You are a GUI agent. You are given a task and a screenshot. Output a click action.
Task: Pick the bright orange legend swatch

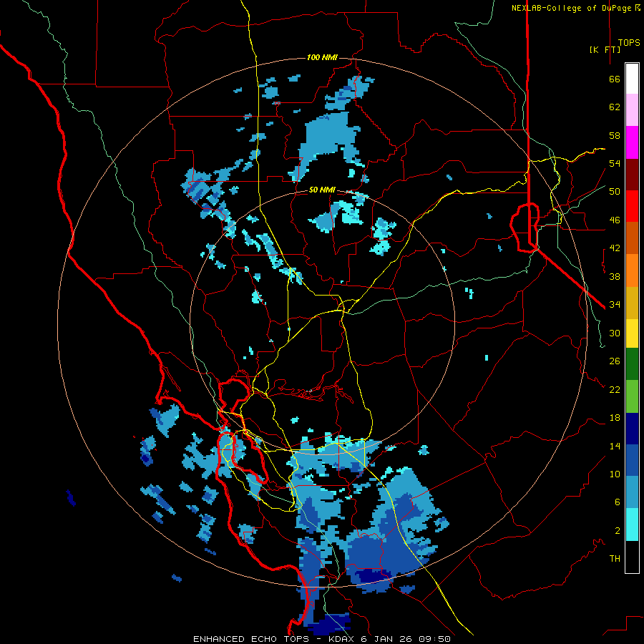(632, 270)
